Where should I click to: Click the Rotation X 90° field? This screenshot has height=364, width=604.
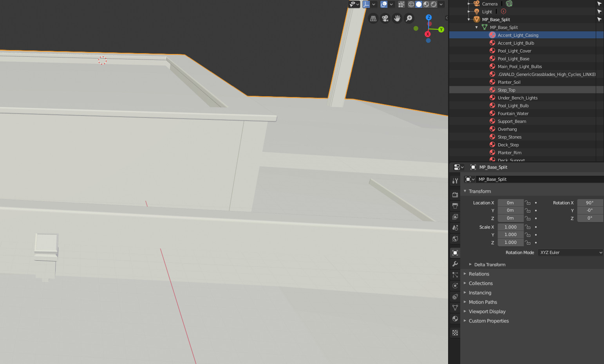pos(590,203)
